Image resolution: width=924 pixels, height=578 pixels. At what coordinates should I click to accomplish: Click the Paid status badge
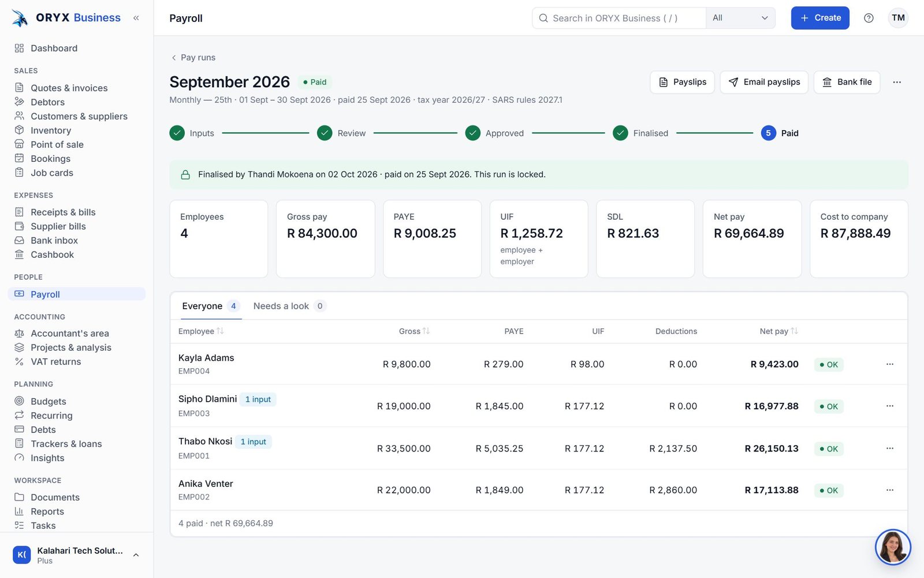click(315, 82)
